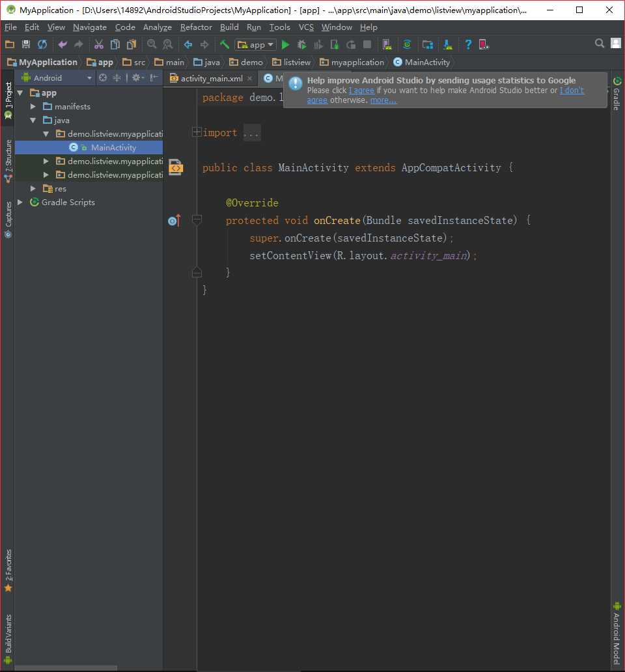This screenshot has height=672, width=625.
Task: Click the Redo arrow icon
Action: [x=78, y=44]
